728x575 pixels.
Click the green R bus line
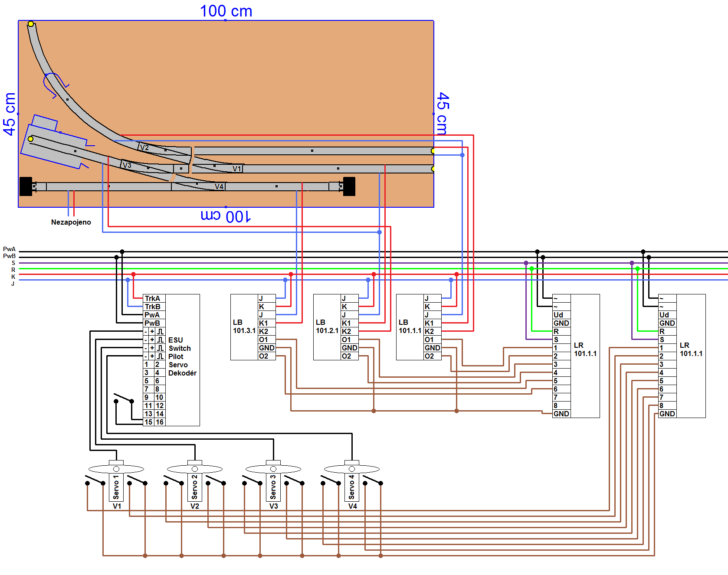pyautogui.click(x=373, y=269)
